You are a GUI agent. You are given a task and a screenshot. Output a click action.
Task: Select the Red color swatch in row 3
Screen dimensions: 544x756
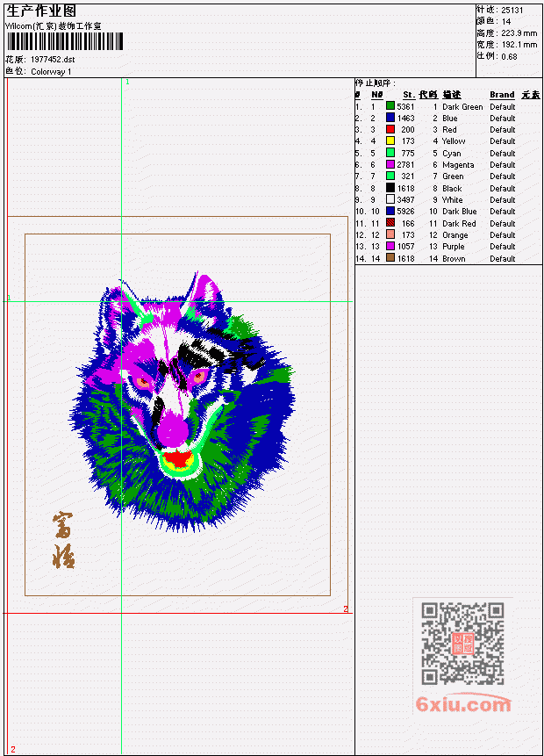coord(390,129)
